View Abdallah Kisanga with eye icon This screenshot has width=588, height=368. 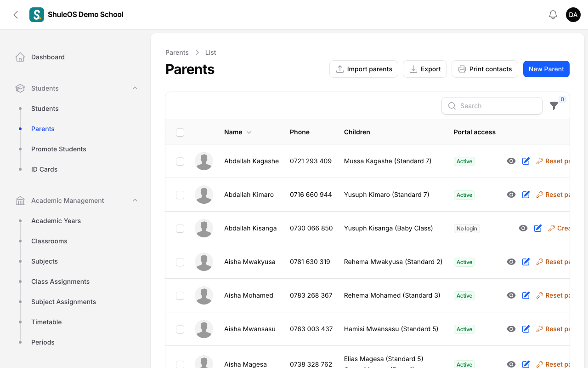click(523, 228)
